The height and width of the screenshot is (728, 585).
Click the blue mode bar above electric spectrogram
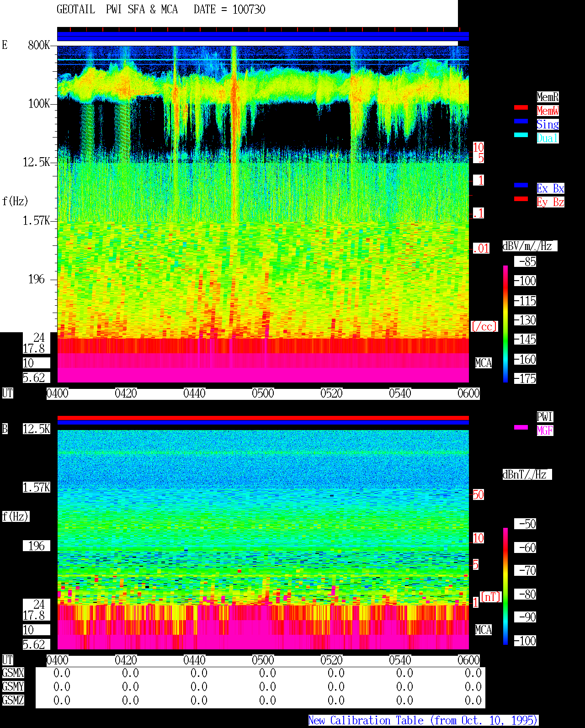coord(263,37)
